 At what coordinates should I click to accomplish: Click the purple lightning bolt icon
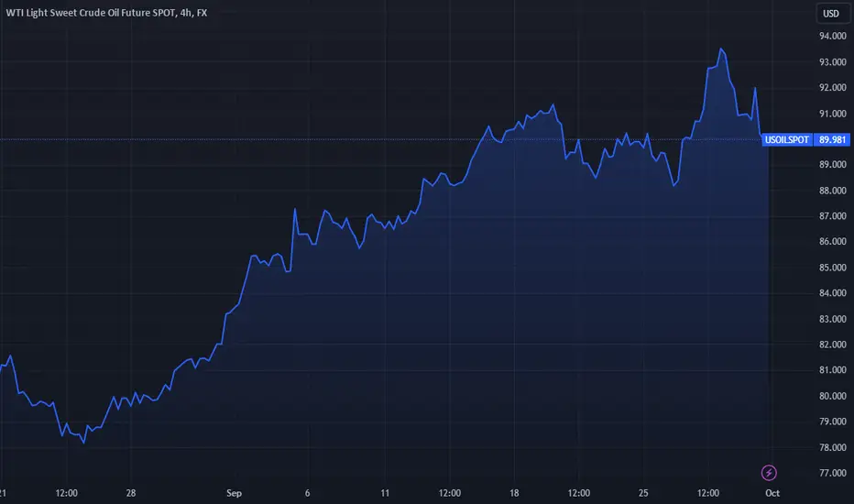coord(769,473)
